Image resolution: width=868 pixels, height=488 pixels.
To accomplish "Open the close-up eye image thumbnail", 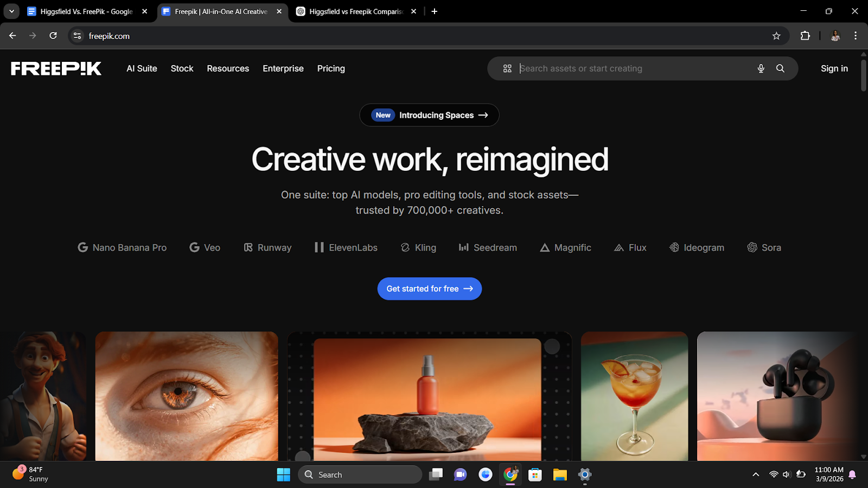I will coord(187,396).
